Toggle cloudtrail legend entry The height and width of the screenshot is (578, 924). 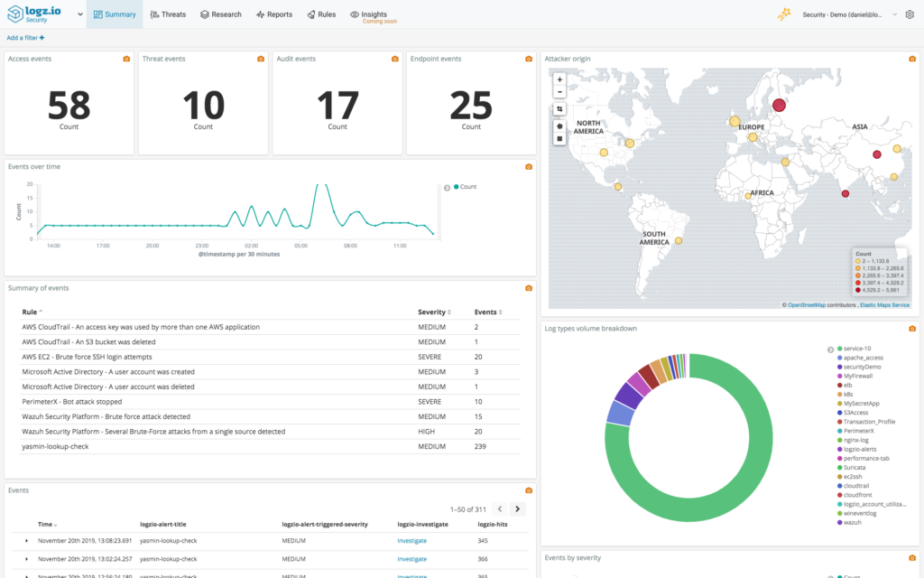854,486
